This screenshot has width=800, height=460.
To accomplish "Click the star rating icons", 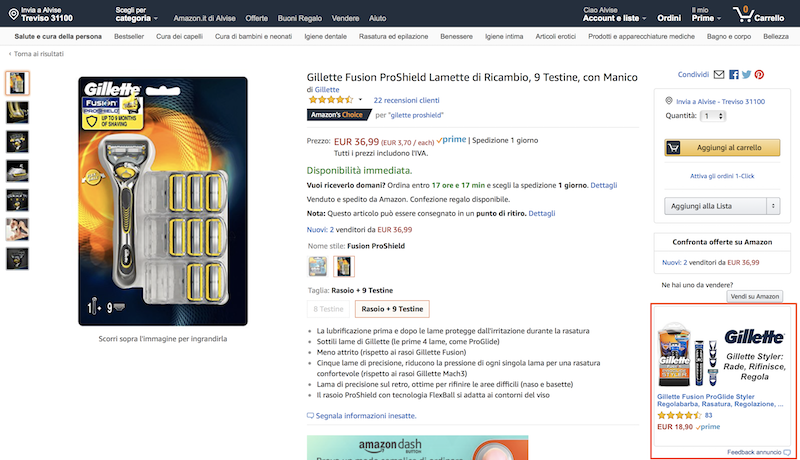I will tap(330, 100).
